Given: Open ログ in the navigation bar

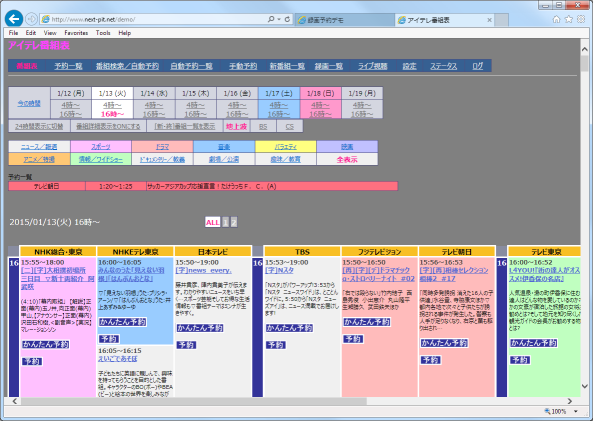Looking at the screenshot, I should [478, 66].
